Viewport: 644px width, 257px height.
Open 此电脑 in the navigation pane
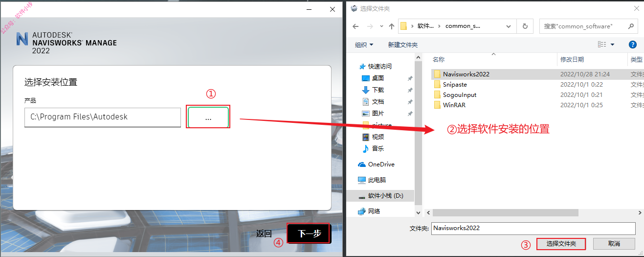click(x=377, y=180)
